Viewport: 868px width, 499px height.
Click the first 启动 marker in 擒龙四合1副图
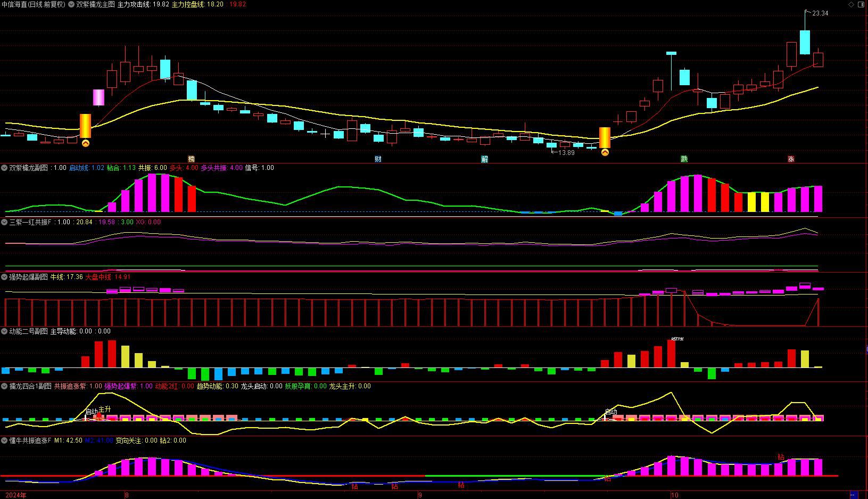92,412
